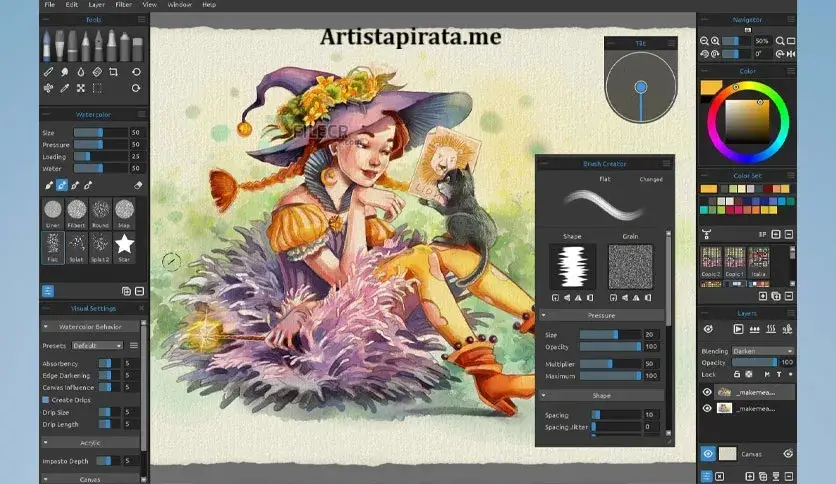The image size is (836, 484).
Task: Choose the Splat brush preset
Action: pos(77,247)
